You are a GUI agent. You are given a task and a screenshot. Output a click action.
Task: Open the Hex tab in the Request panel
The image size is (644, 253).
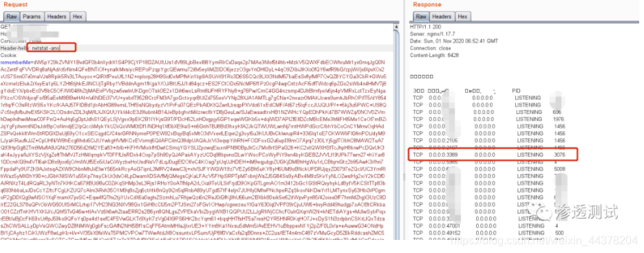pos(77,16)
